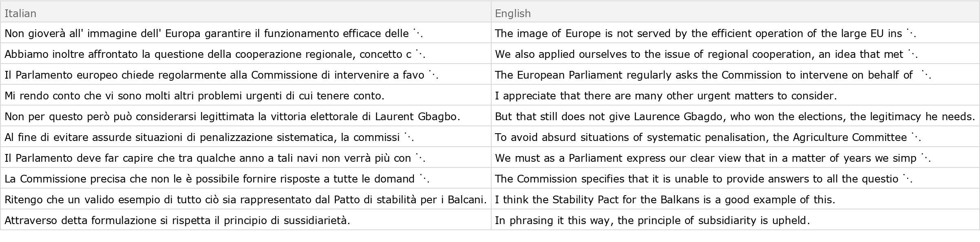The image size is (980, 242).
Task: Expand truncated 'The Commission specifies' cell
Action: pyautogui.click(x=907, y=178)
